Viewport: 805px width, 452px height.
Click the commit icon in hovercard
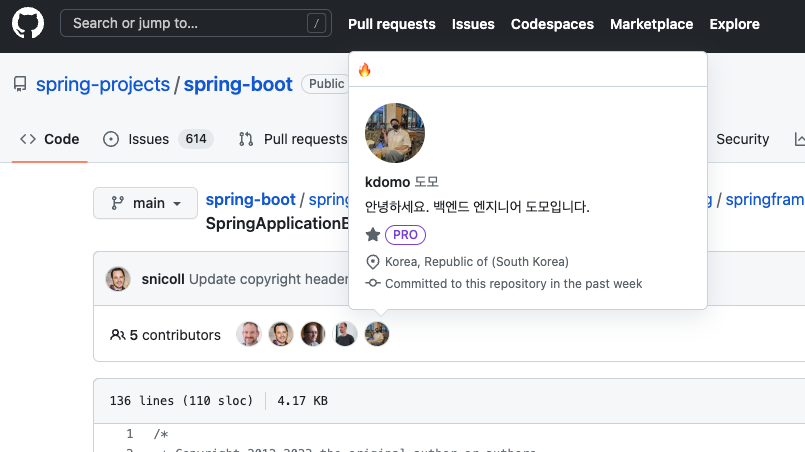[x=373, y=283]
